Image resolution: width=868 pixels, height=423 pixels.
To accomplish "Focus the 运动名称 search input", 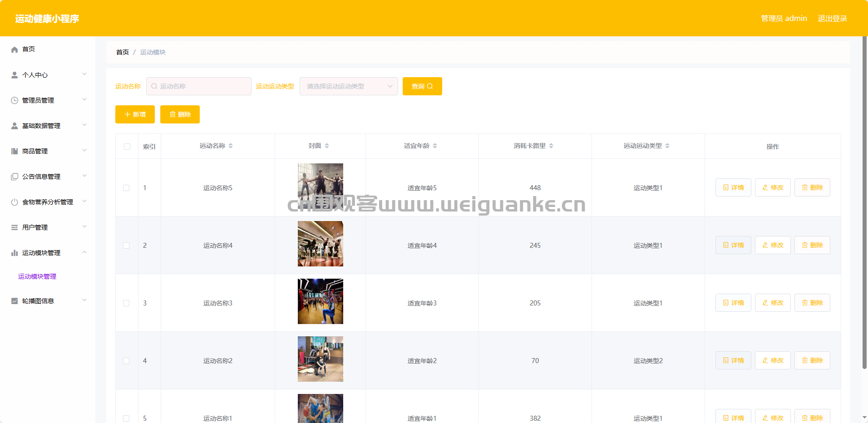I will 199,86.
